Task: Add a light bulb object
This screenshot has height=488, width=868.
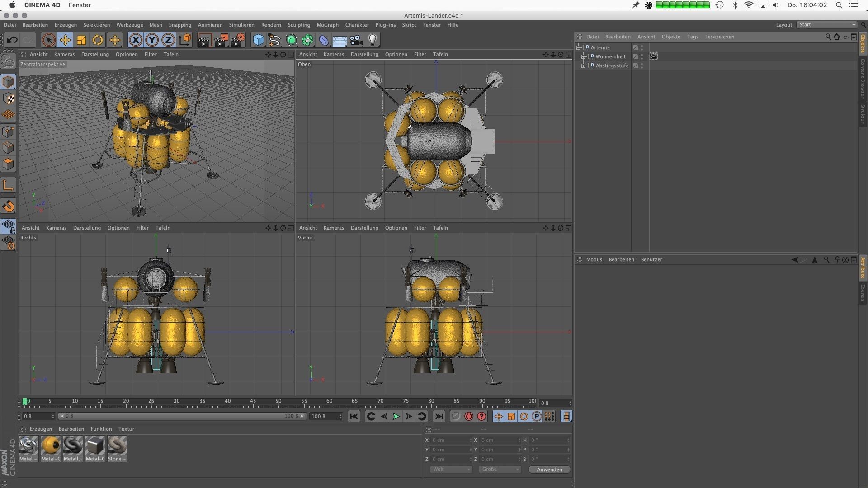Action: tap(373, 40)
